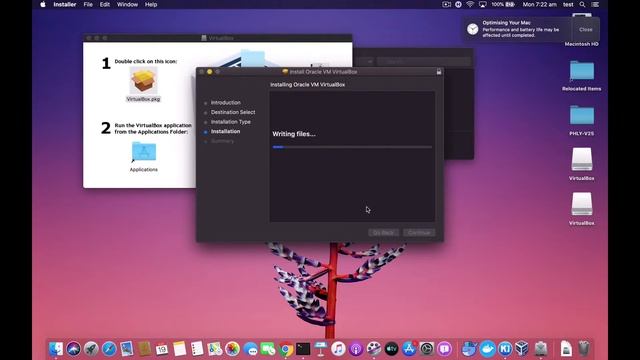Open VirtualBox cube icon in the Dock
Screen dimensions: 640x360
[x=522, y=349]
